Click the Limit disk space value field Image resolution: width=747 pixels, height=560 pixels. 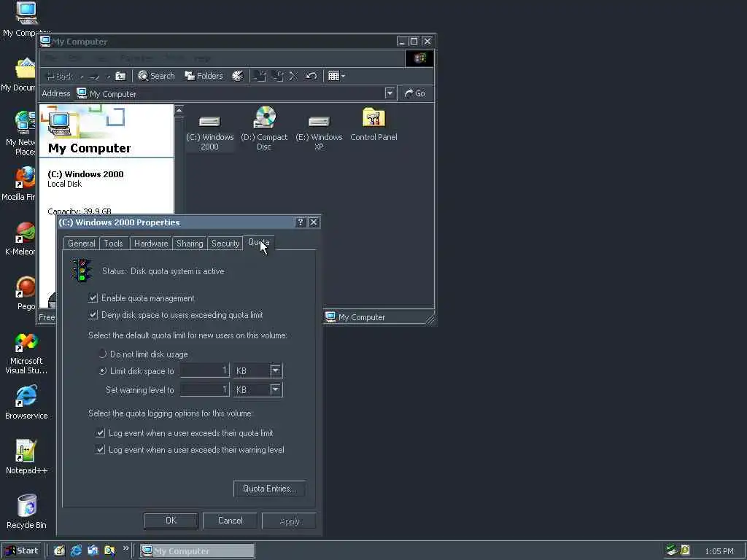205,370
